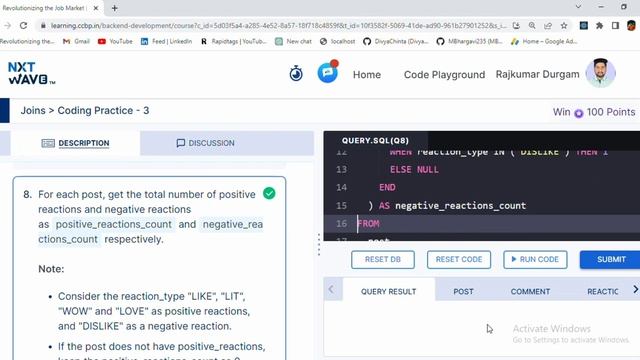Toggle the browser side panel icon
The image size is (640, 360).
point(616,25)
